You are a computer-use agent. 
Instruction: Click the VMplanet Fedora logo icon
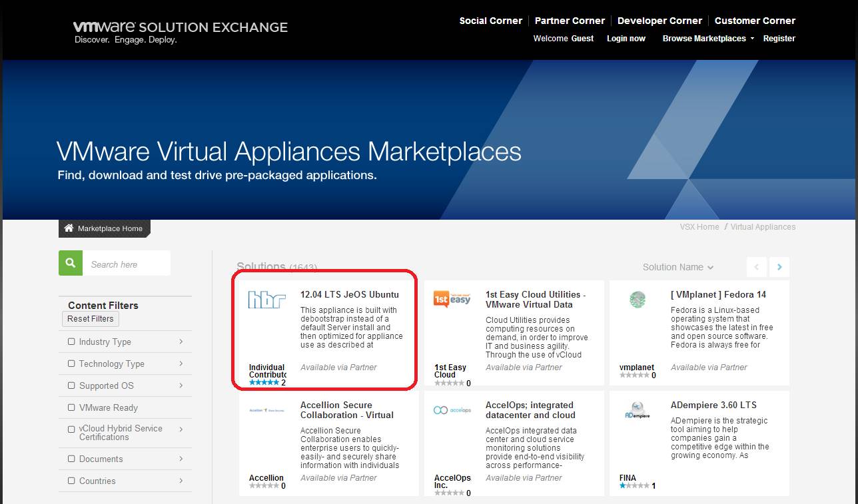coord(638,300)
